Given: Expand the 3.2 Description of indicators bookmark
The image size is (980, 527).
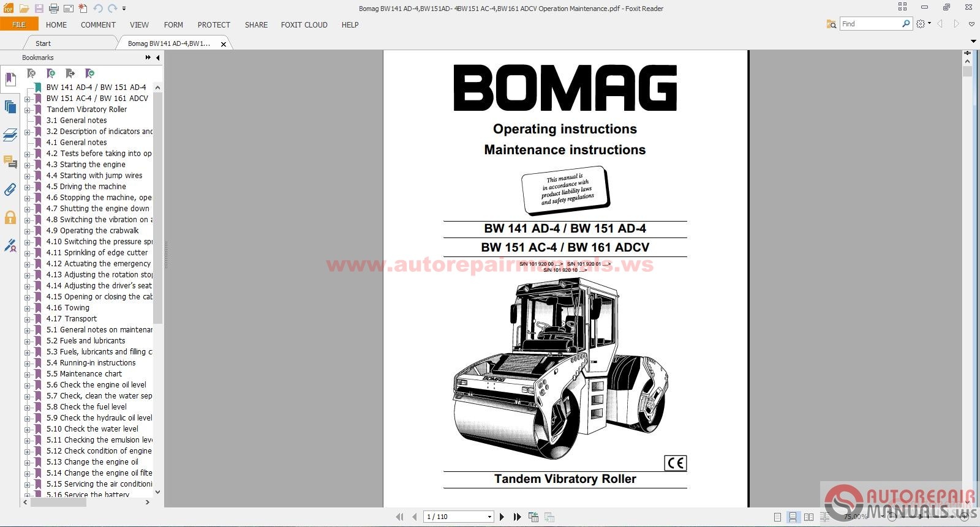Looking at the screenshot, I should tap(27, 132).
